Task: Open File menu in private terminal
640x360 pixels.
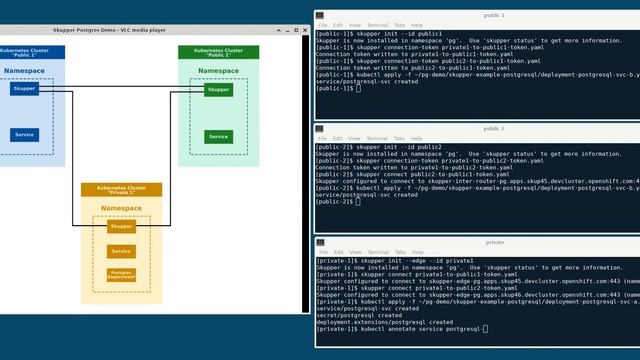Action: click(323, 252)
